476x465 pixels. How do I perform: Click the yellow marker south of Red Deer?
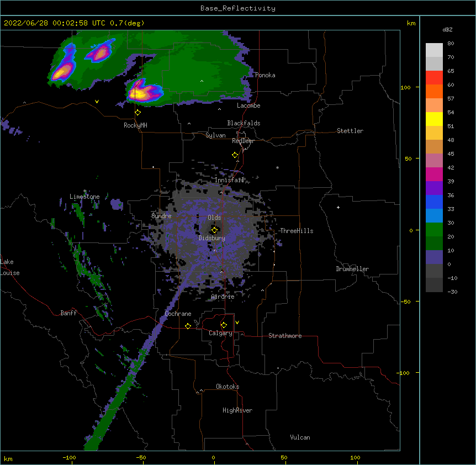click(x=235, y=155)
